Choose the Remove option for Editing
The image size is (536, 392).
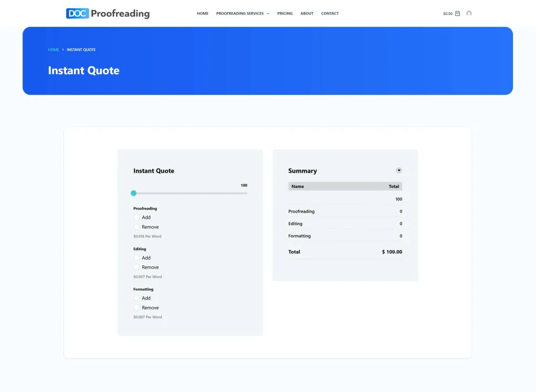click(x=137, y=267)
